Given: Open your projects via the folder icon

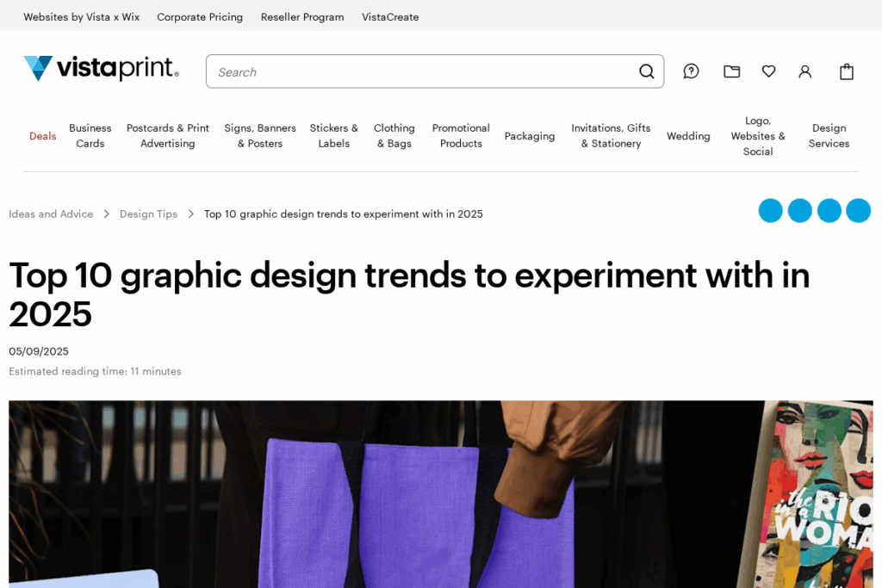Looking at the screenshot, I should point(731,71).
